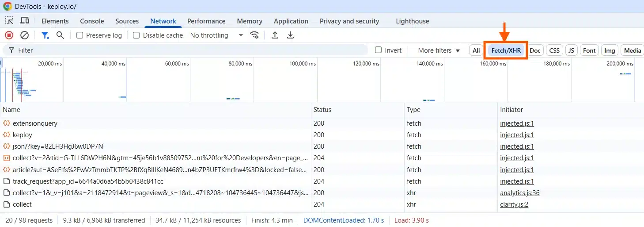Screen dimensions: 644x227
Task: Open the Performance tab
Action: tap(206, 21)
